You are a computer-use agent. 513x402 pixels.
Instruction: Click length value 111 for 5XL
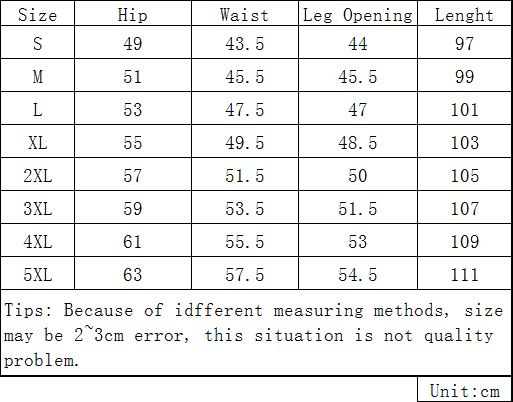(x=464, y=275)
